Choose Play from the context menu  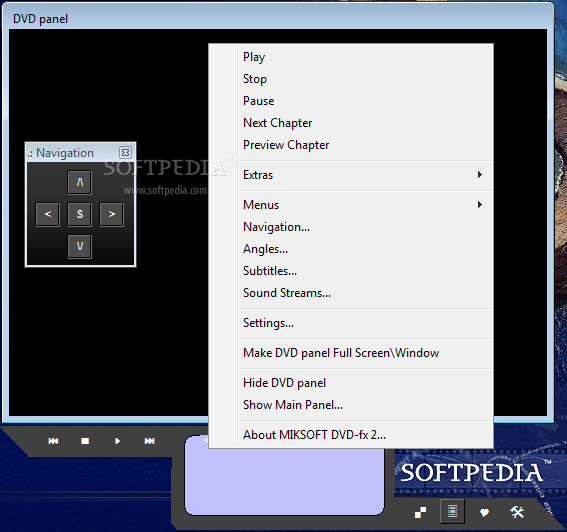click(x=366, y=57)
